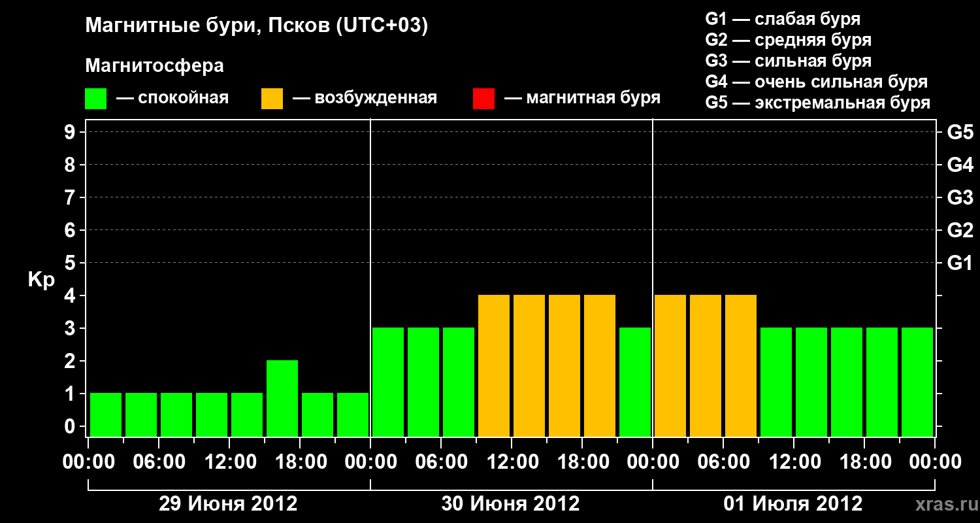Click the — возбужденная legend label
The width and height of the screenshot is (980, 523).
365,99
